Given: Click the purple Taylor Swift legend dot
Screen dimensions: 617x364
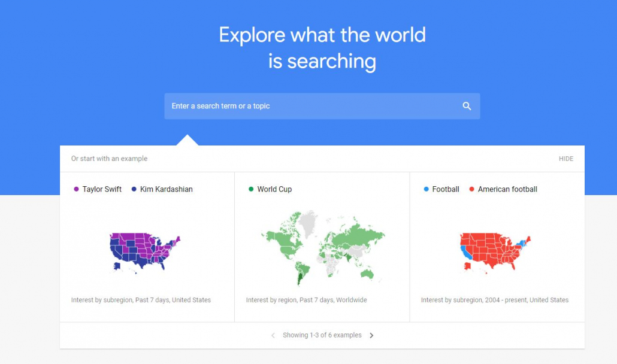Looking at the screenshot, I should (x=76, y=189).
